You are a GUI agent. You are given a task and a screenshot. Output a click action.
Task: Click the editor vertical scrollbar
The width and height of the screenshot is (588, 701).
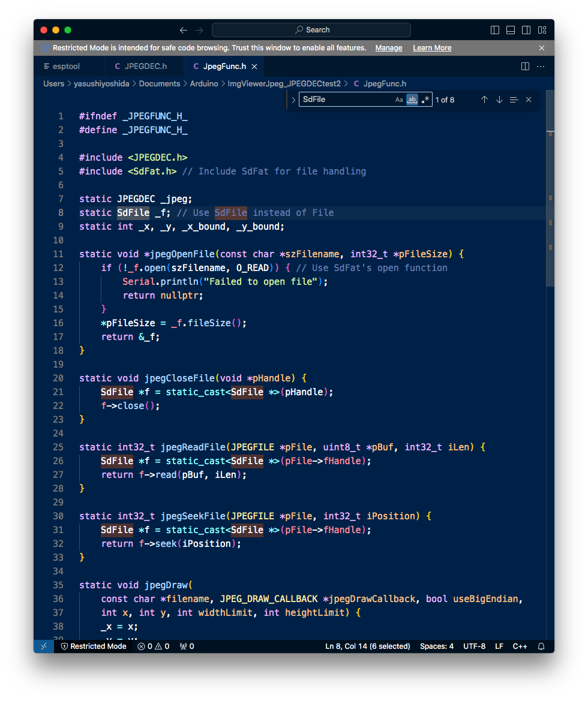coord(550,188)
